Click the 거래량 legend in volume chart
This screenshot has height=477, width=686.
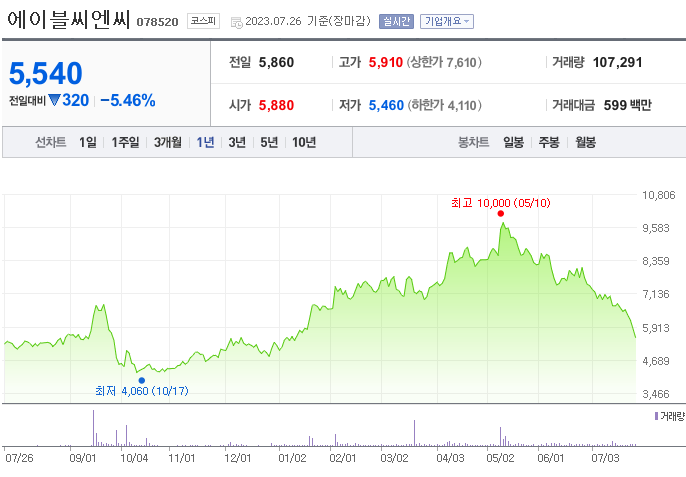coord(670,416)
